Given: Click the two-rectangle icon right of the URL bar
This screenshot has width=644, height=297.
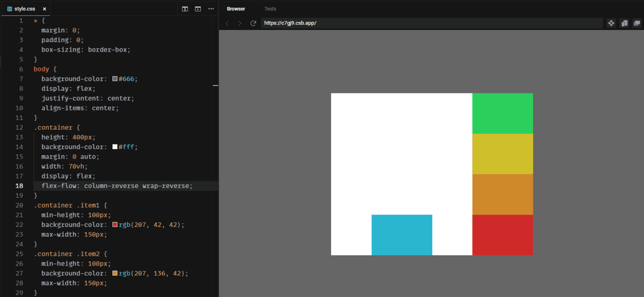Looking at the screenshot, I should pos(624,23).
